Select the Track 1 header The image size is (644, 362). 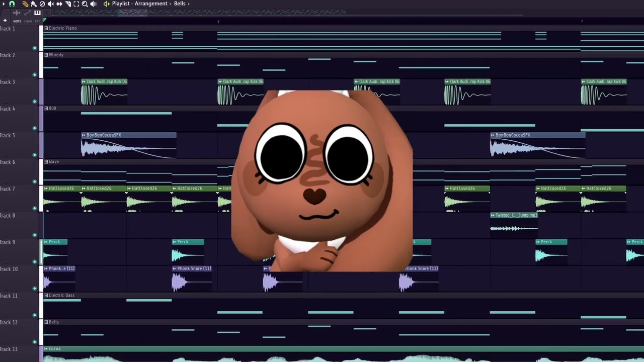20,38
